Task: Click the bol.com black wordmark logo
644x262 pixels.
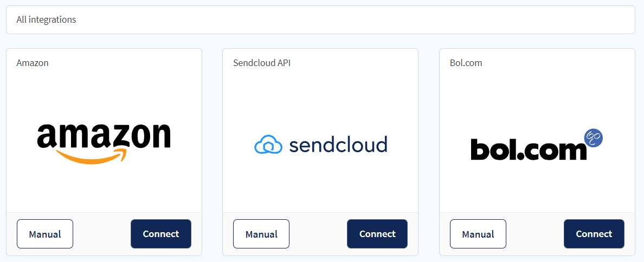Action: coord(529,149)
